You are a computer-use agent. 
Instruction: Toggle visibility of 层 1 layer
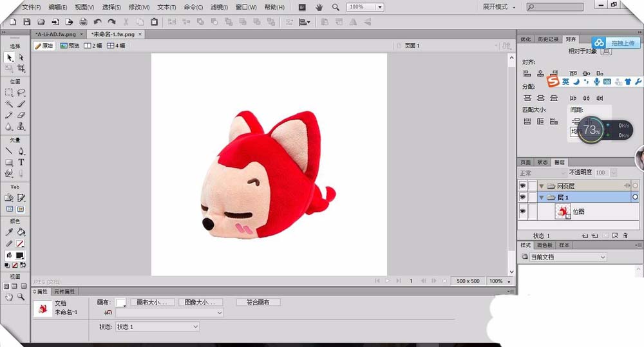coord(522,197)
